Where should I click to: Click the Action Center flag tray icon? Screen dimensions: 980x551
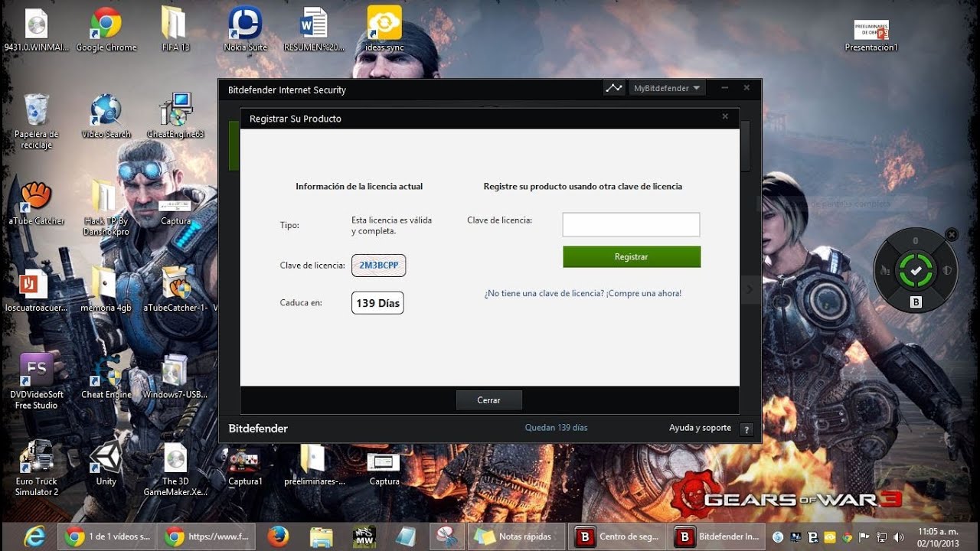(864, 536)
